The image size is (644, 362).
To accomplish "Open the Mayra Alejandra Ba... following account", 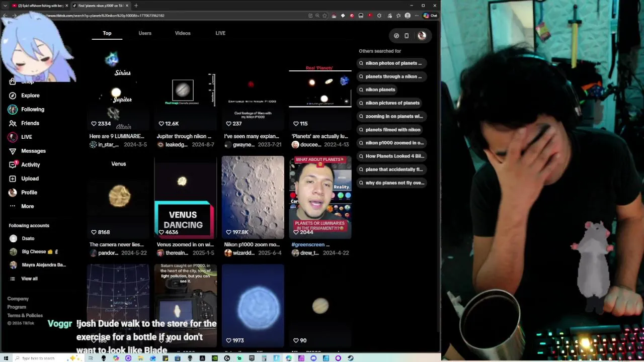I will [37, 265].
